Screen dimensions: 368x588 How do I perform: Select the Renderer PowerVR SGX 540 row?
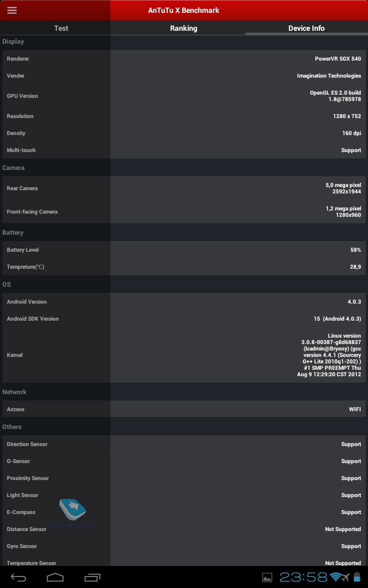tap(184, 59)
